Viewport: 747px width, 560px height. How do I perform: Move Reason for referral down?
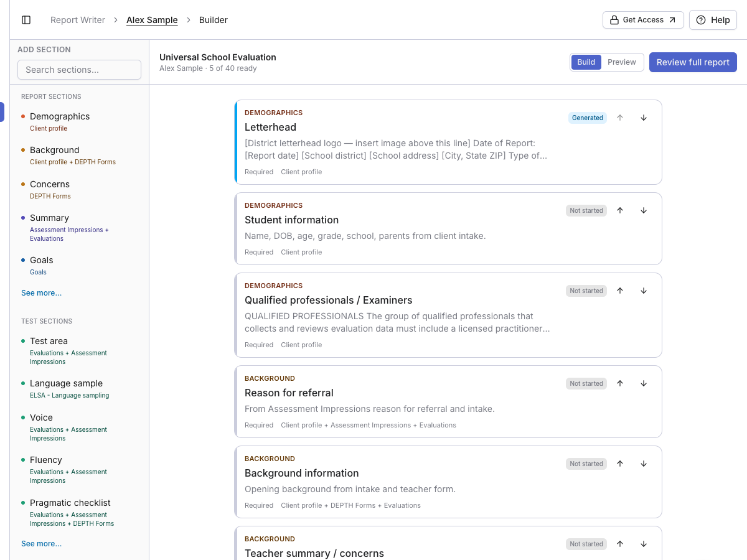pos(644,383)
